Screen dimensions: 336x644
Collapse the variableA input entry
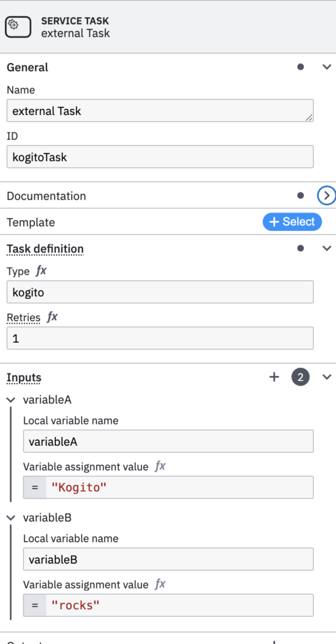coord(11,399)
